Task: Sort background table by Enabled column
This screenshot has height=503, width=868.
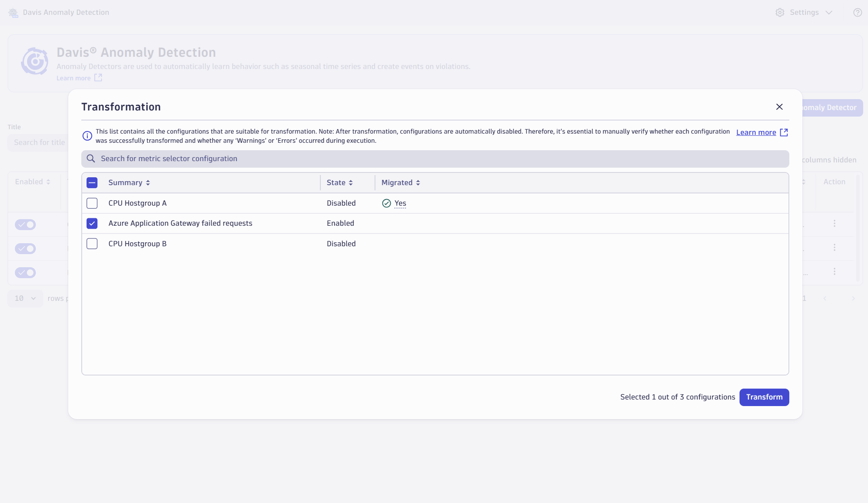Action: 33,182
